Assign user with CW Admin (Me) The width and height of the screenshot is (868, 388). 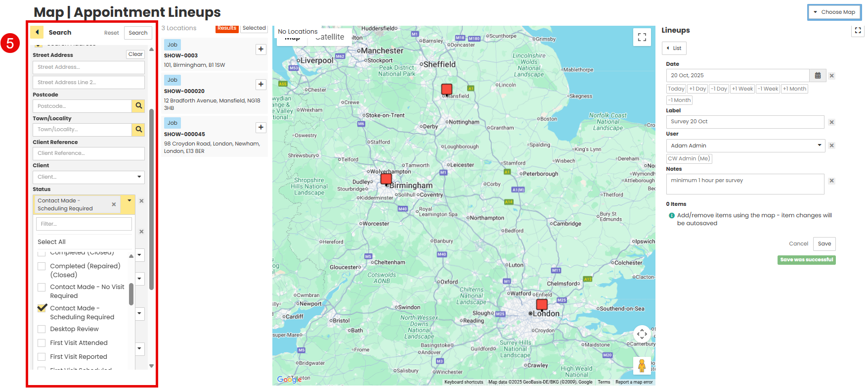tap(689, 159)
